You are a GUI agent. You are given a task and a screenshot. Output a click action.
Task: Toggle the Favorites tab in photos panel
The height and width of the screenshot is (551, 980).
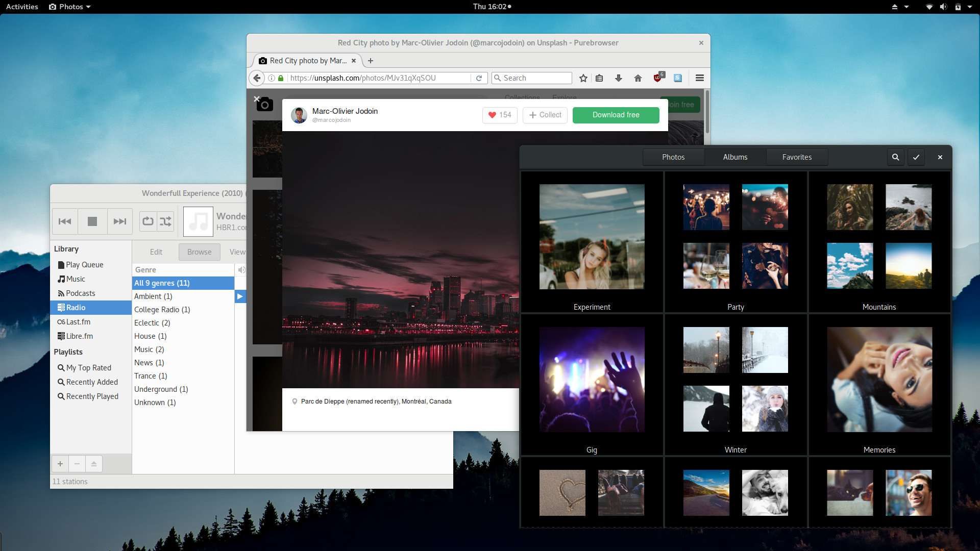[796, 156]
